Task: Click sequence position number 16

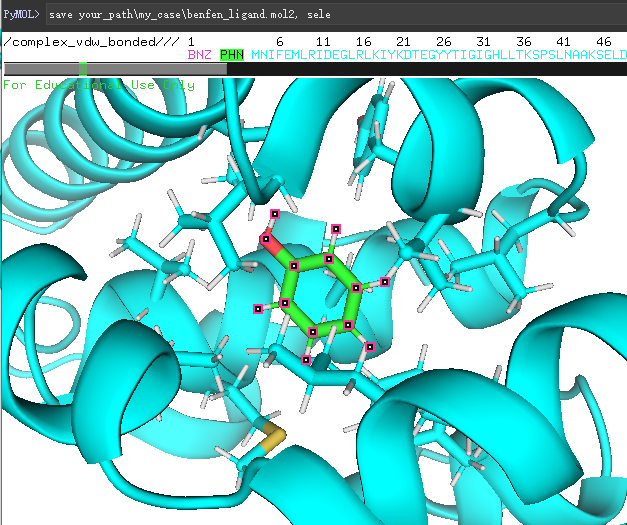Action: click(363, 42)
